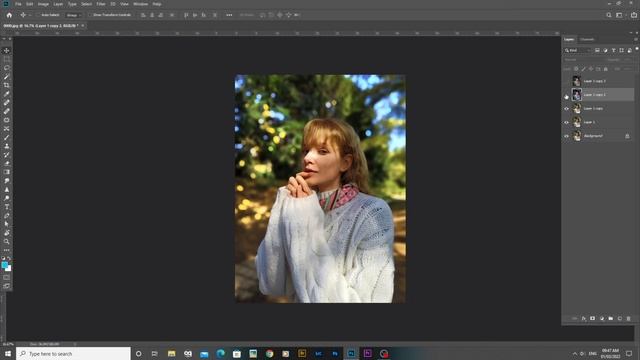640x360 pixels.
Task: Switch to the Layers tab
Action: (x=569, y=40)
